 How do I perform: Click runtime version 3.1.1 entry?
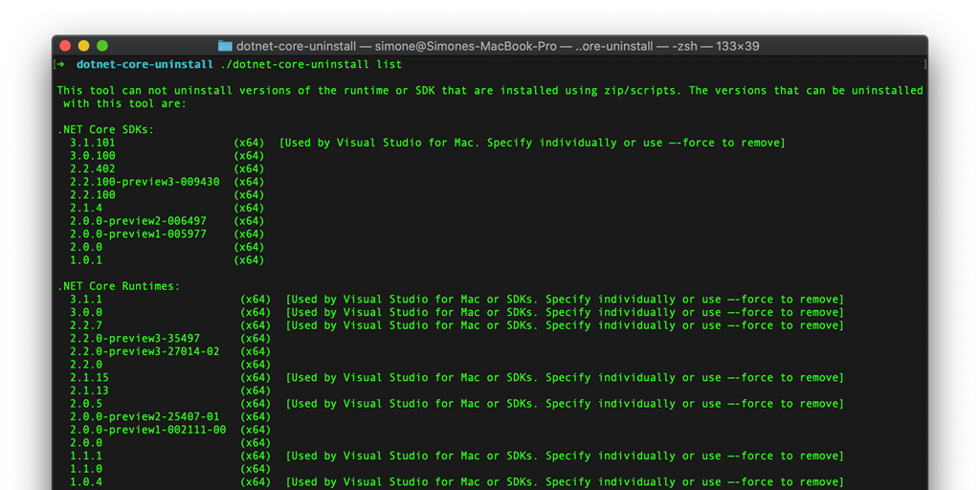[x=86, y=300]
